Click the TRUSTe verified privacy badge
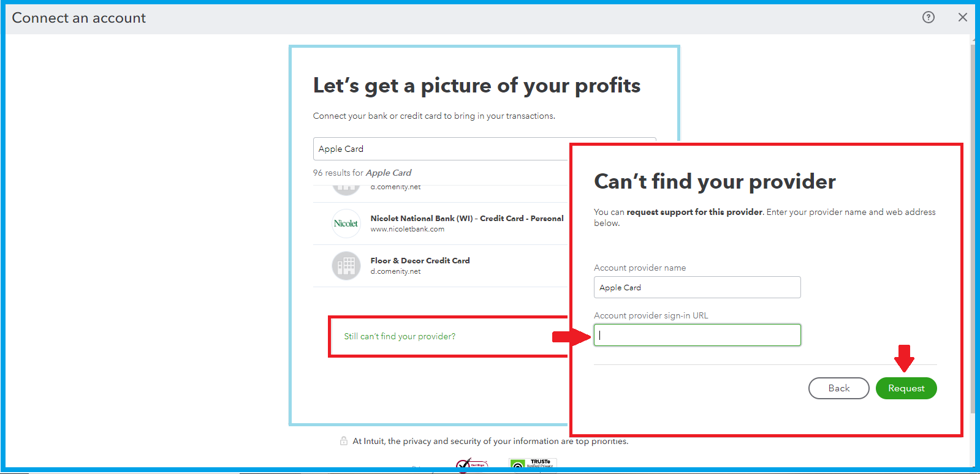This screenshot has width=980, height=474. pos(533,464)
